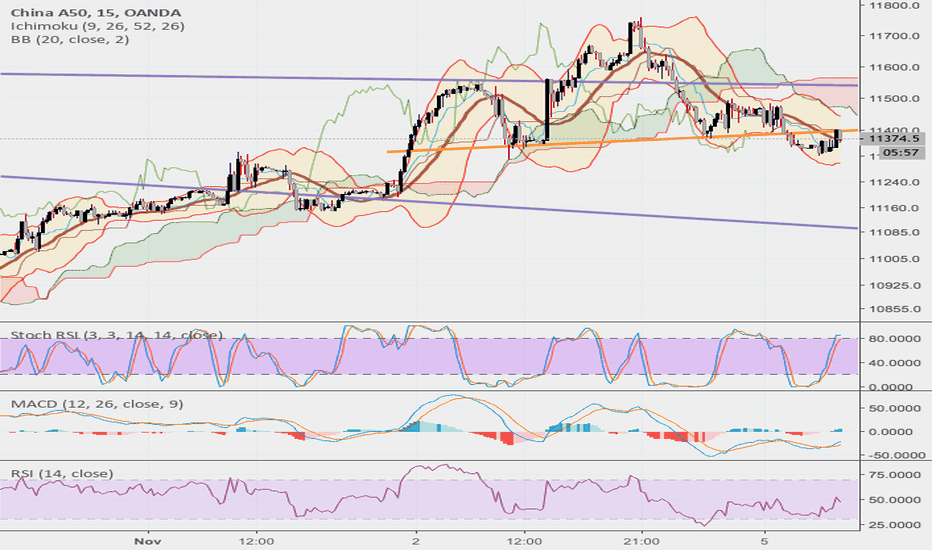Click the current price label 11374.5
Viewport: 932px width, 550px height.
coord(893,139)
